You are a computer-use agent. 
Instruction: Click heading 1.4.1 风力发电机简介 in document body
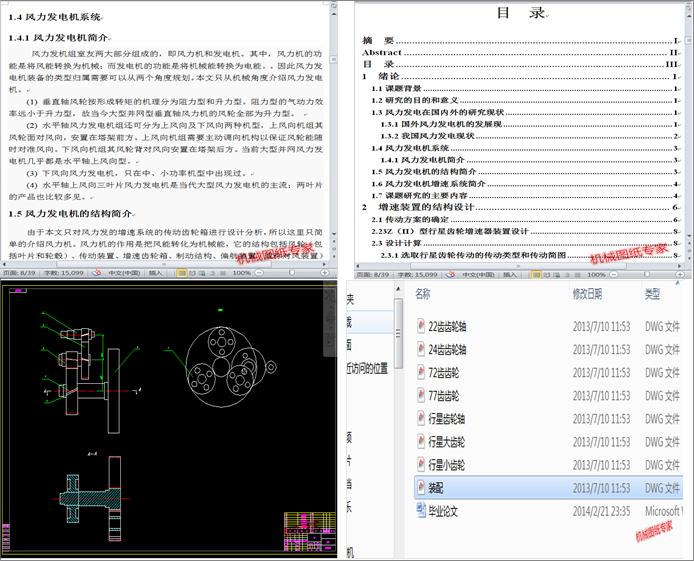[x=59, y=38]
